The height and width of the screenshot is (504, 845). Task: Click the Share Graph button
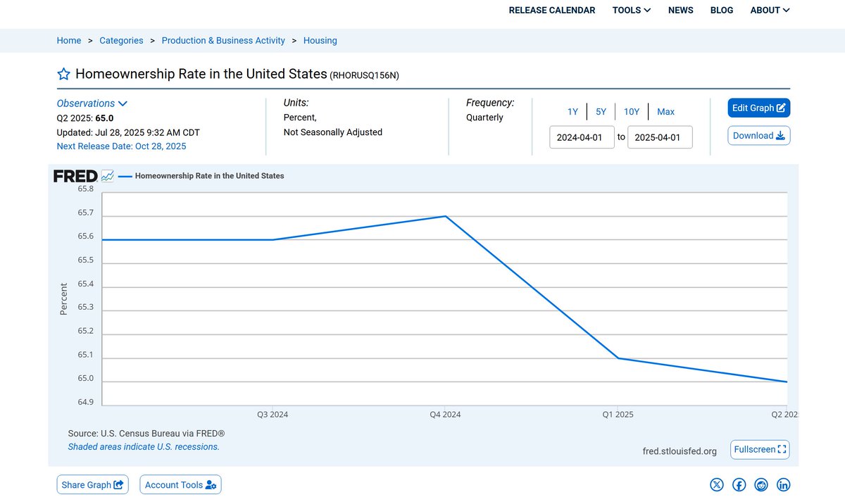[93, 484]
